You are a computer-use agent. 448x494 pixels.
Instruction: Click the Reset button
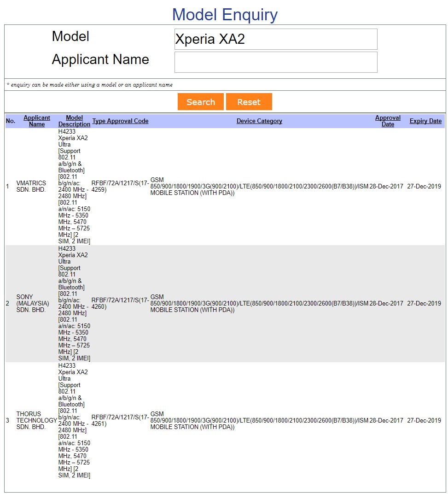(249, 102)
